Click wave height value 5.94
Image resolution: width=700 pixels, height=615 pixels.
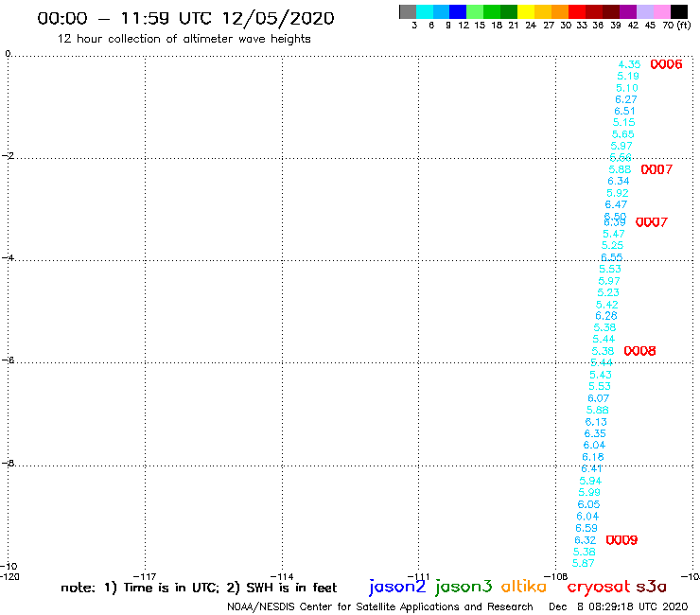pos(590,481)
